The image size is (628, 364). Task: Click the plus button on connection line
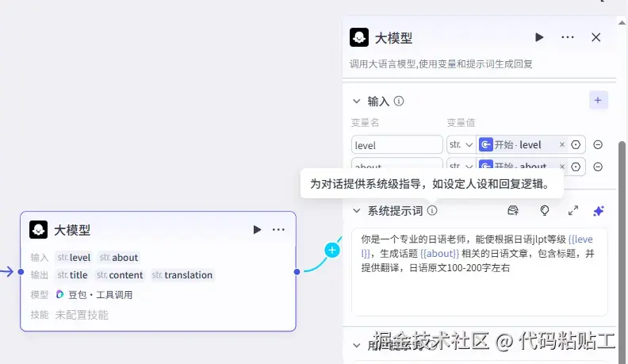pos(332,251)
